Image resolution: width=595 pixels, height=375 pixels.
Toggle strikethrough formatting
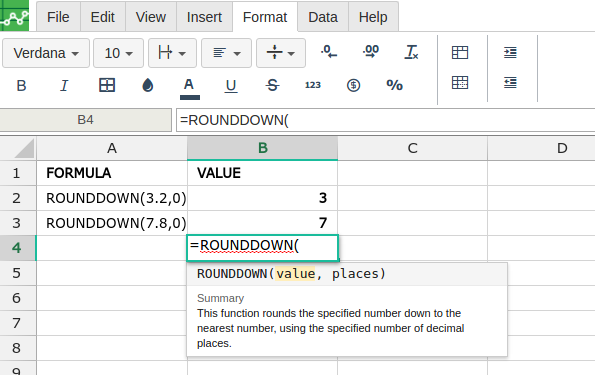(272, 85)
